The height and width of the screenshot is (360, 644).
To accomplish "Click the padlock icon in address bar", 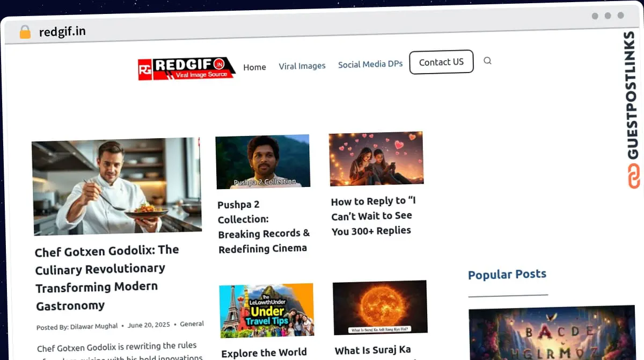I will (25, 32).
